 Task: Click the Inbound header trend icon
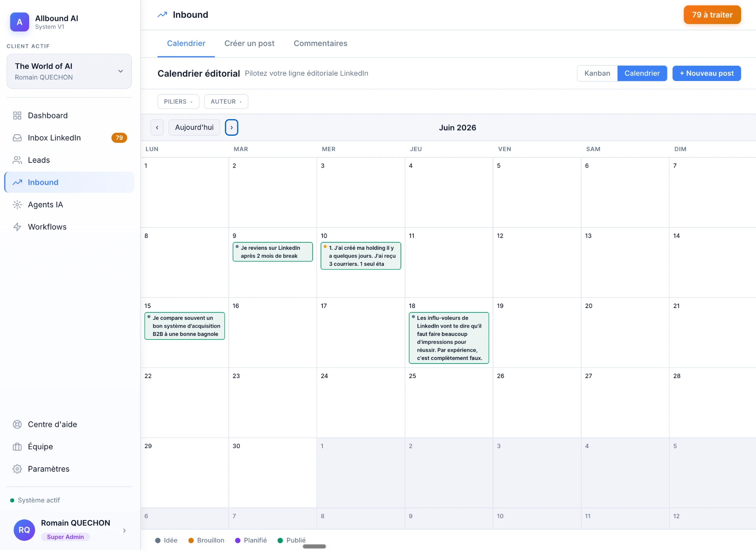162,15
